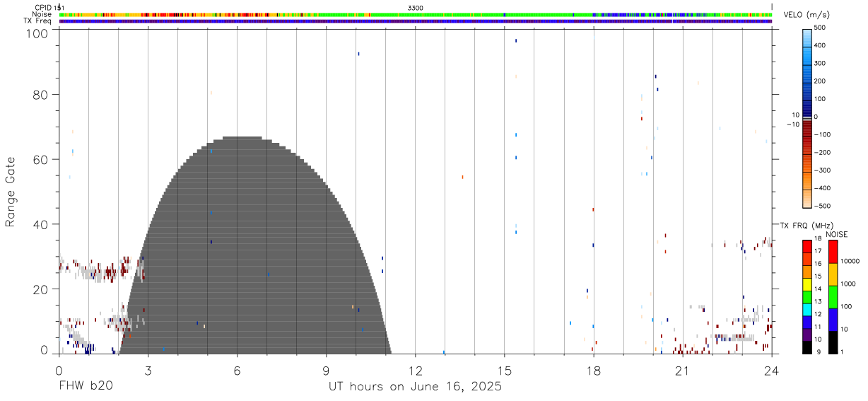Click the x-axis hour label 21
Screen dimensions: 868x401
pos(682,370)
